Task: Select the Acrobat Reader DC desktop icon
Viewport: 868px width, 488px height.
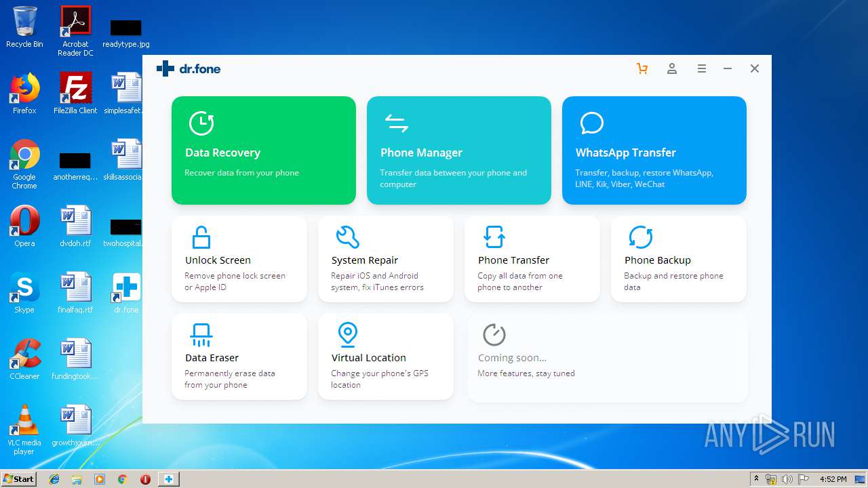Action: pyautogui.click(x=75, y=30)
